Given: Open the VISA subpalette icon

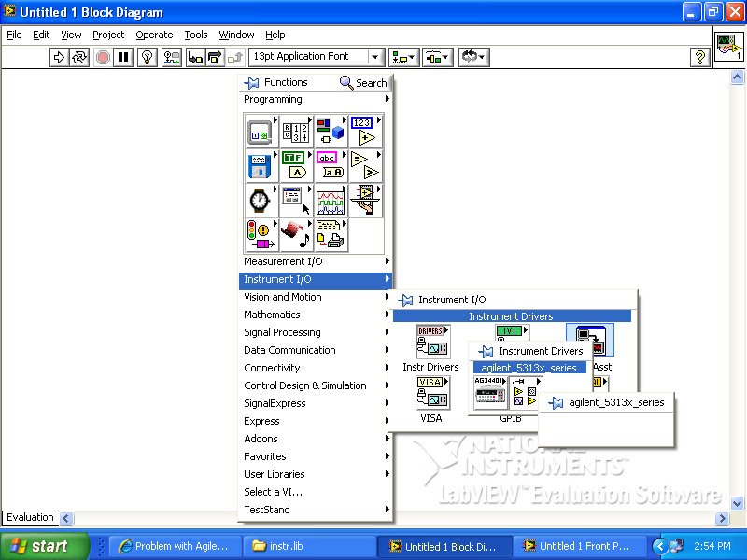Looking at the screenshot, I should (x=432, y=393).
